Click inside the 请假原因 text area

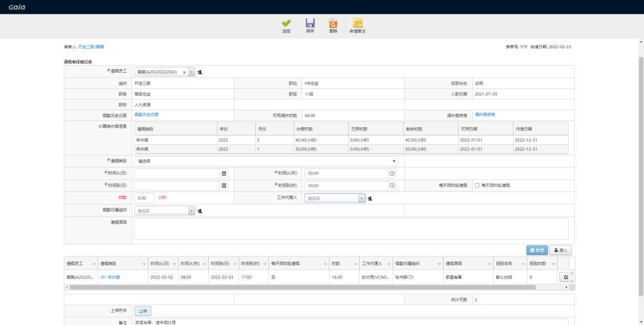pos(351,228)
